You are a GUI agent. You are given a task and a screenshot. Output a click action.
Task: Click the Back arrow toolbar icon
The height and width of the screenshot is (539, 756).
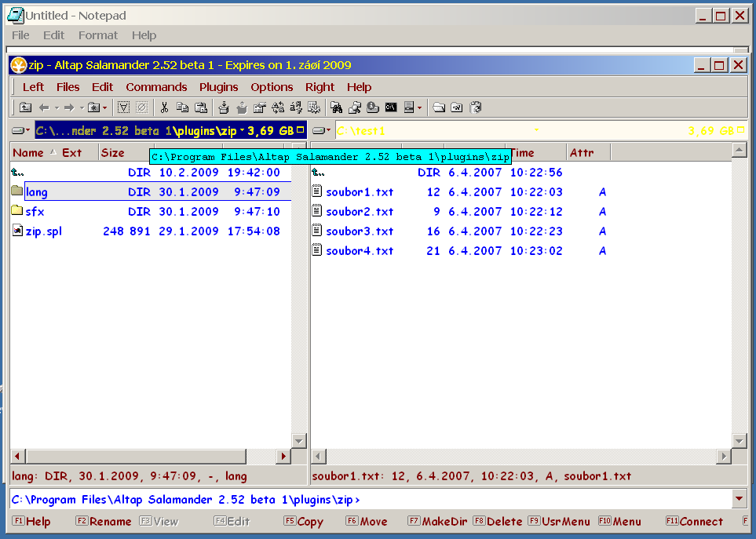click(44, 107)
